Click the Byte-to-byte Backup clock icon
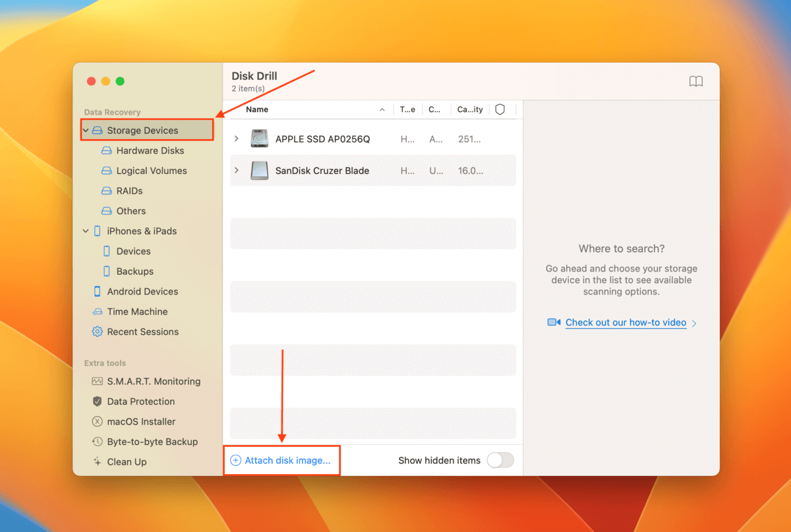The width and height of the screenshot is (791, 532). coord(98,442)
